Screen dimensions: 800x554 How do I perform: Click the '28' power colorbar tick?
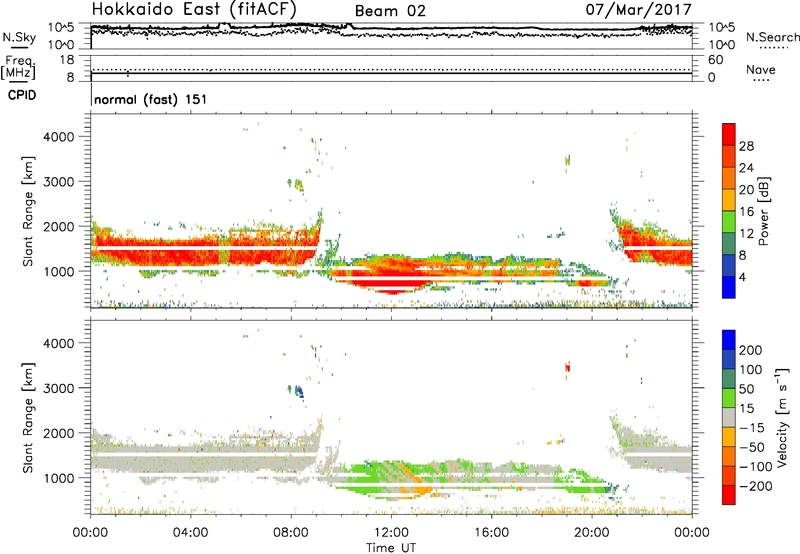(746, 146)
